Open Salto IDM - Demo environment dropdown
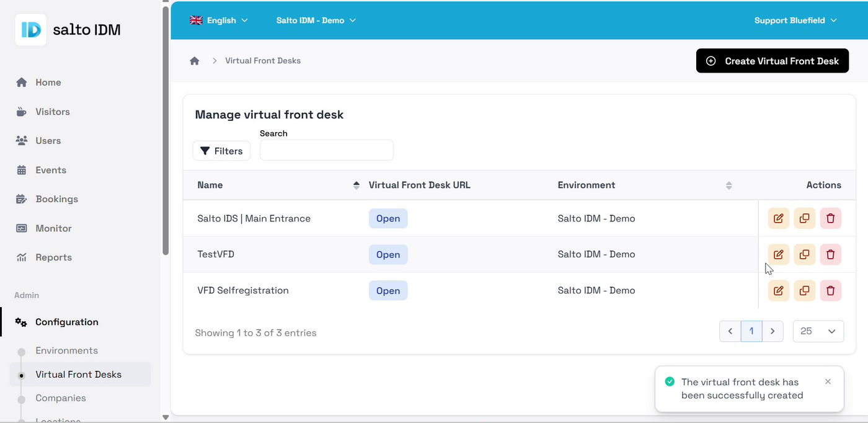The image size is (868, 423). tap(316, 20)
